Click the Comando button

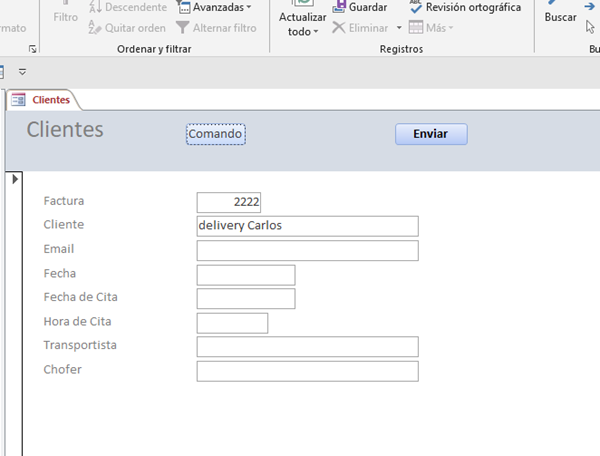pos(216,134)
